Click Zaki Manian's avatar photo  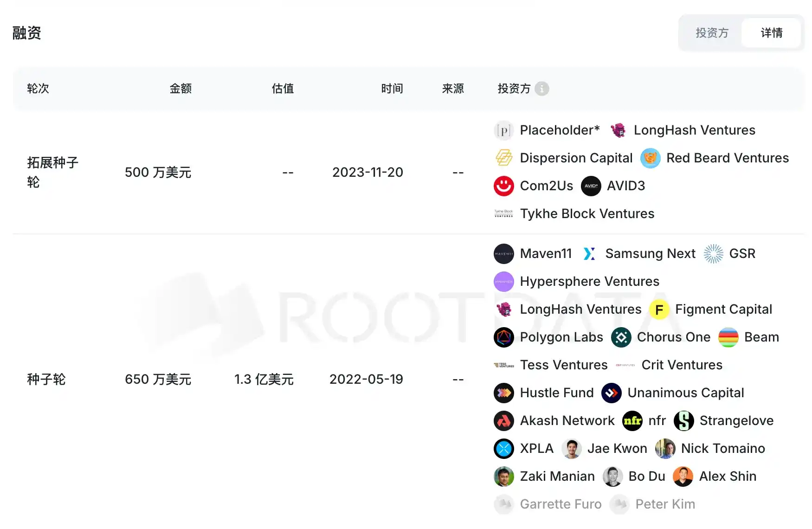tap(503, 477)
